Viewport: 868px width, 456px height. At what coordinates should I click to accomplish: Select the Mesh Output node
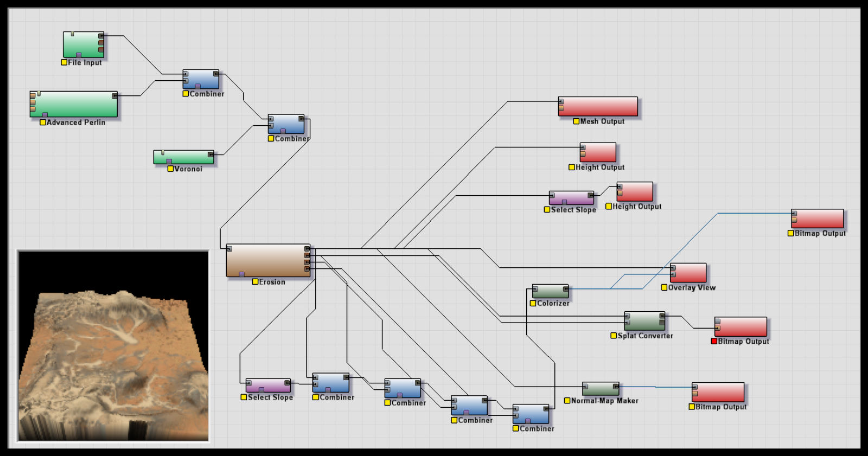[x=598, y=106]
